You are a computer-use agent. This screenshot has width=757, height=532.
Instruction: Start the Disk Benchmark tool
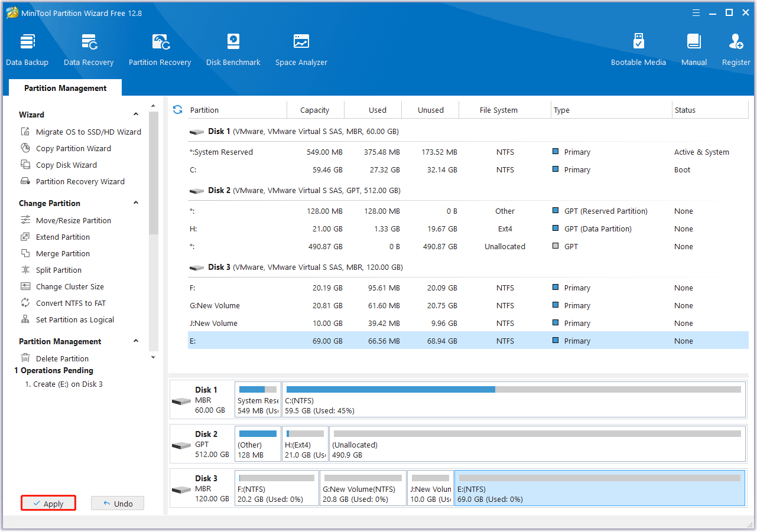[233, 50]
